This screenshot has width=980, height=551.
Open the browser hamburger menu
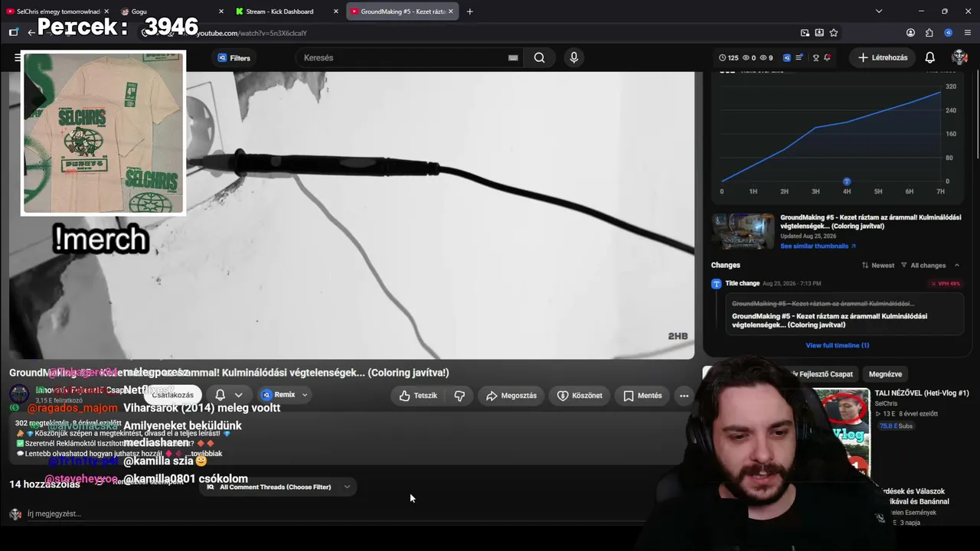(x=968, y=33)
